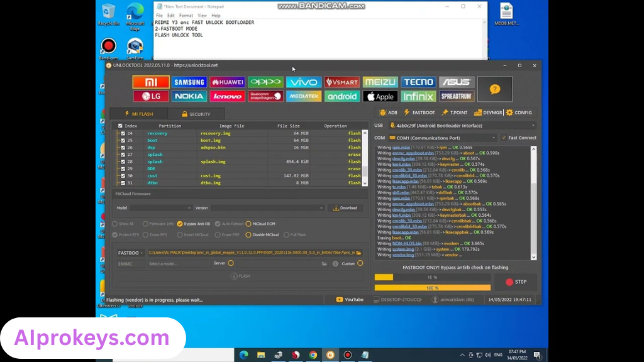Select the ASUS brand icon
This screenshot has height=362, width=644.
pos(457,82)
